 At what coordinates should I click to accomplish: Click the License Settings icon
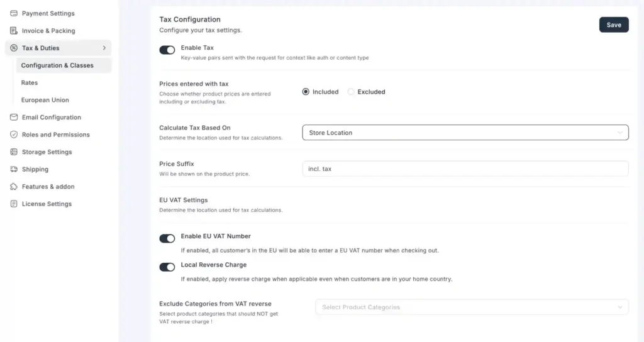(x=14, y=204)
